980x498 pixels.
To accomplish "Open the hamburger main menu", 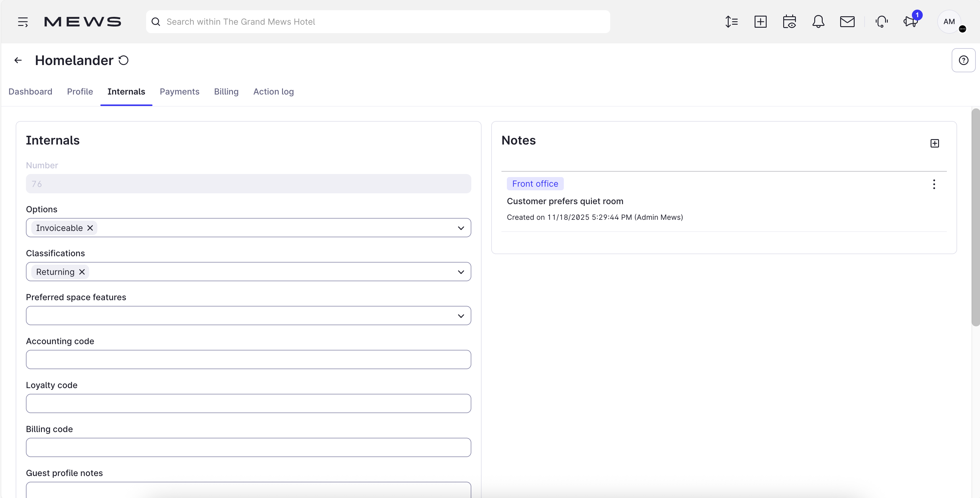I will pos(23,22).
